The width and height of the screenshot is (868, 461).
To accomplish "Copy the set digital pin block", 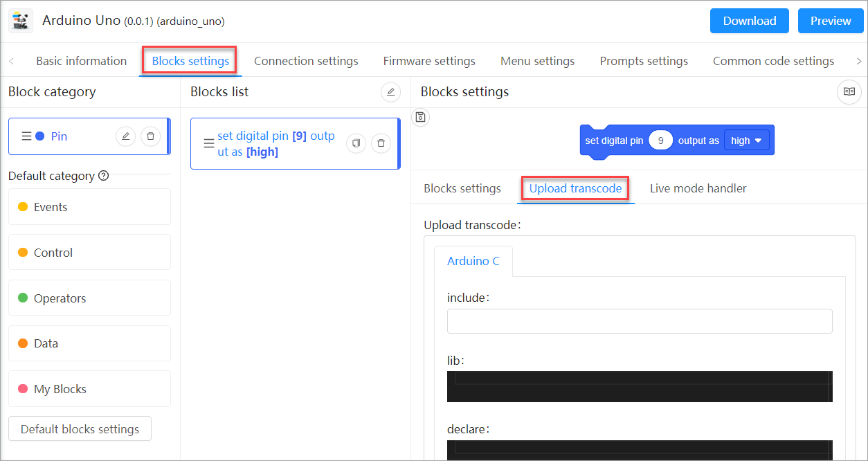I will point(356,143).
